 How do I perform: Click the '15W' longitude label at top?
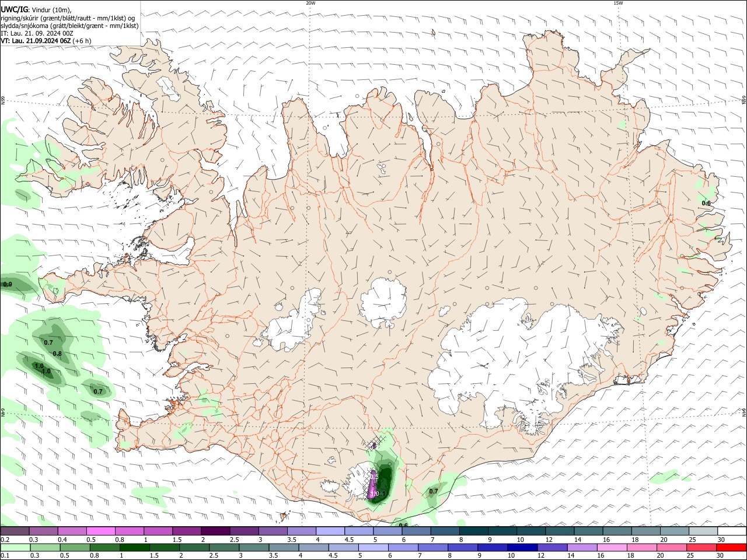click(618, 3)
